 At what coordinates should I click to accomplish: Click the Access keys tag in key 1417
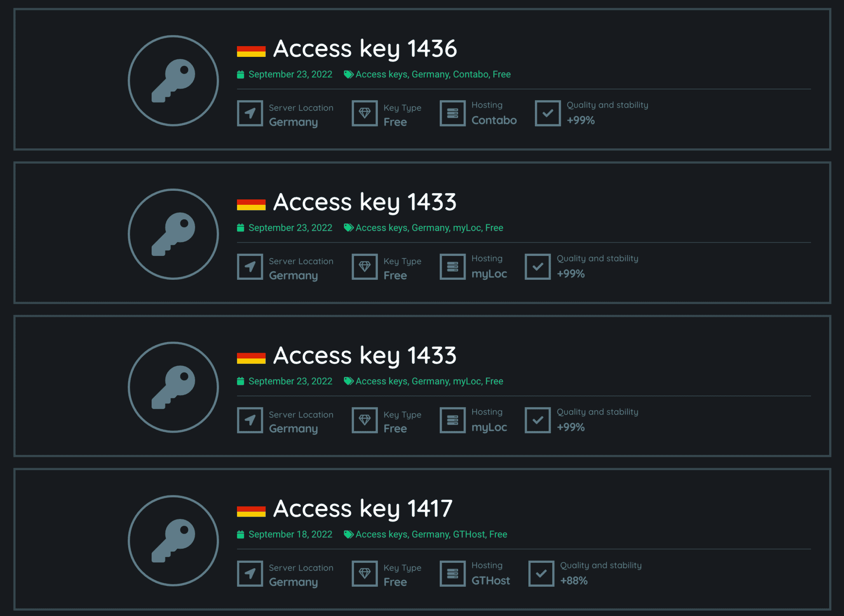tap(381, 534)
